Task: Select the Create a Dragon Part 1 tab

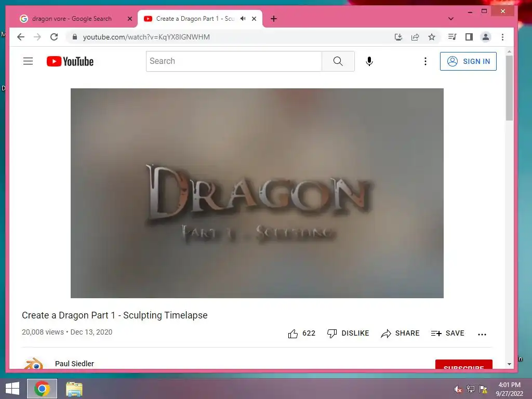Action: 195,19
